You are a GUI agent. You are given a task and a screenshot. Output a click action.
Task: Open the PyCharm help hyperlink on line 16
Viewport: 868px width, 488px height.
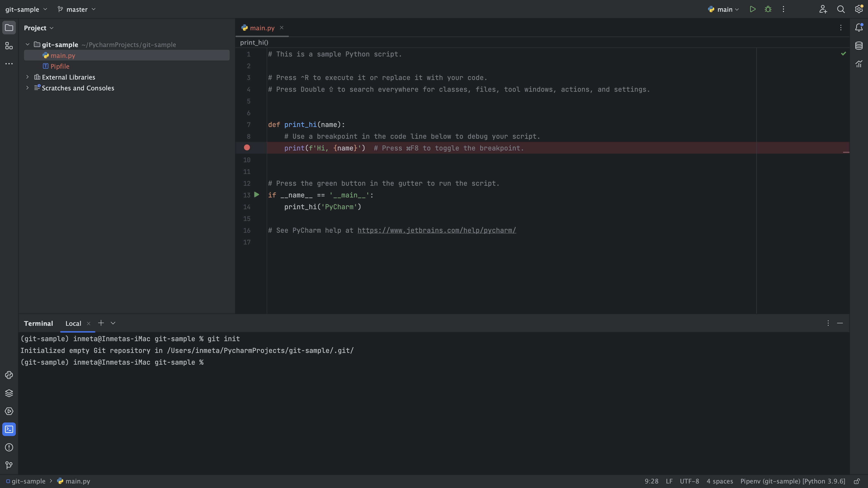coord(436,230)
